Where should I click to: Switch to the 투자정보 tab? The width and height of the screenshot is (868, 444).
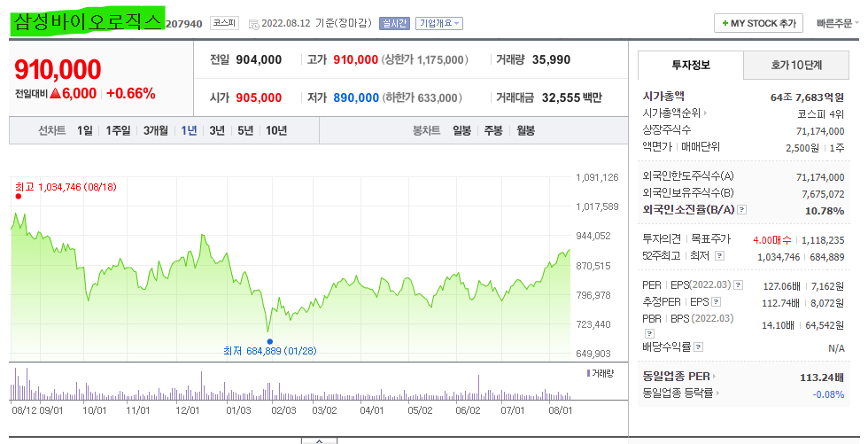[x=690, y=66]
